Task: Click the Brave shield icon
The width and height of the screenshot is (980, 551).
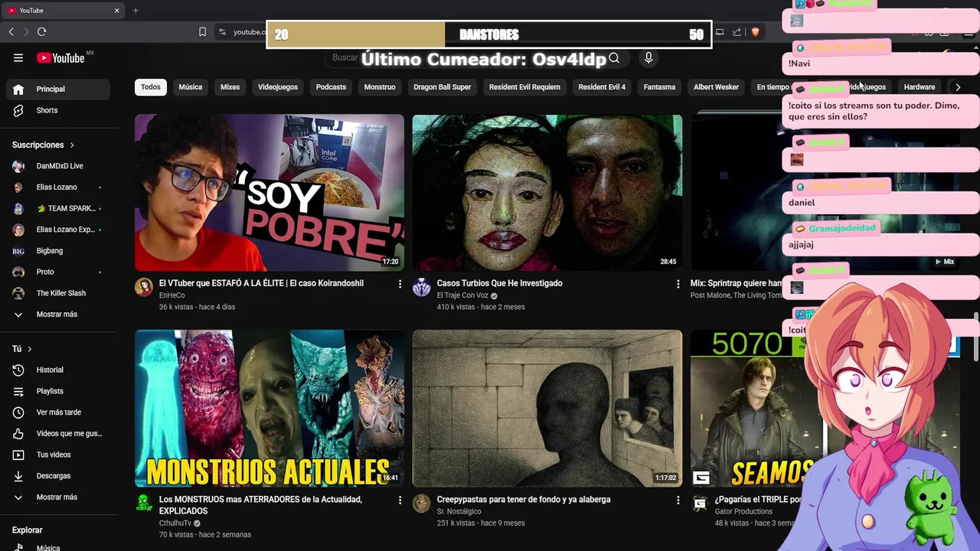Action: (755, 31)
